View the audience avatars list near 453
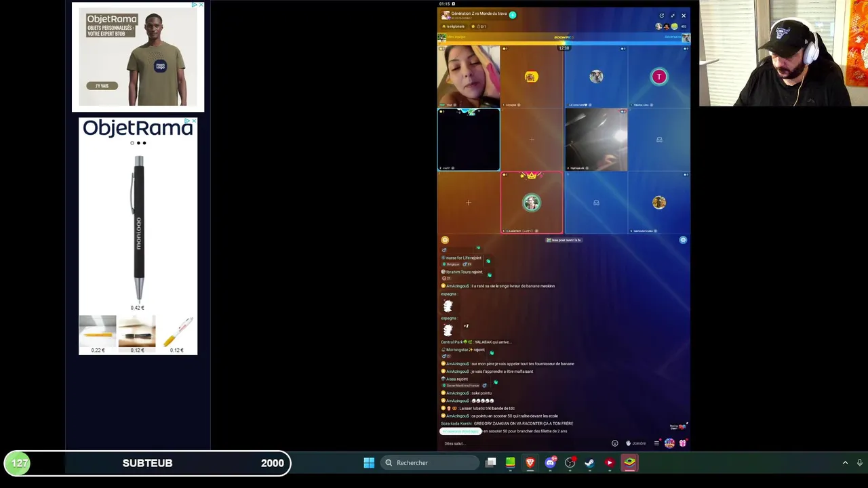The width and height of the screenshot is (868, 488). click(x=667, y=26)
